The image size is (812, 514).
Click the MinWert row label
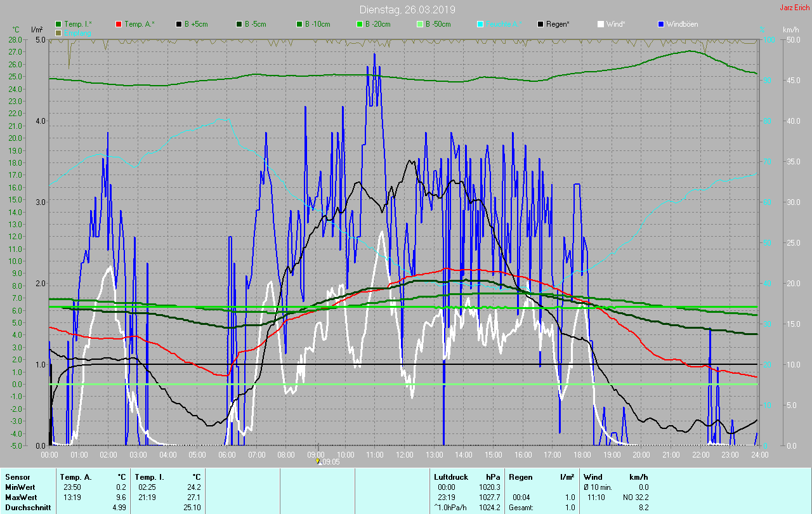[x=20, y=487]
